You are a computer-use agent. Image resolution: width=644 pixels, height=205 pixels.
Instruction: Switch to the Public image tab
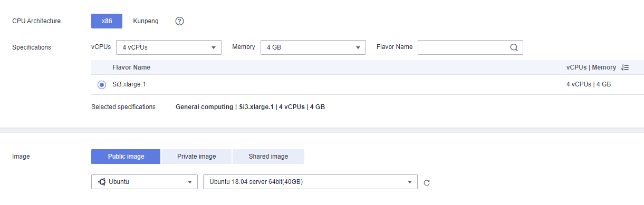coord(126,157)
